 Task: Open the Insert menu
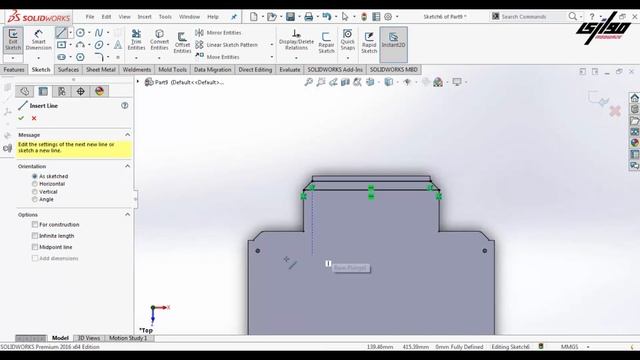pyautogui.click(x=144, y=17)
